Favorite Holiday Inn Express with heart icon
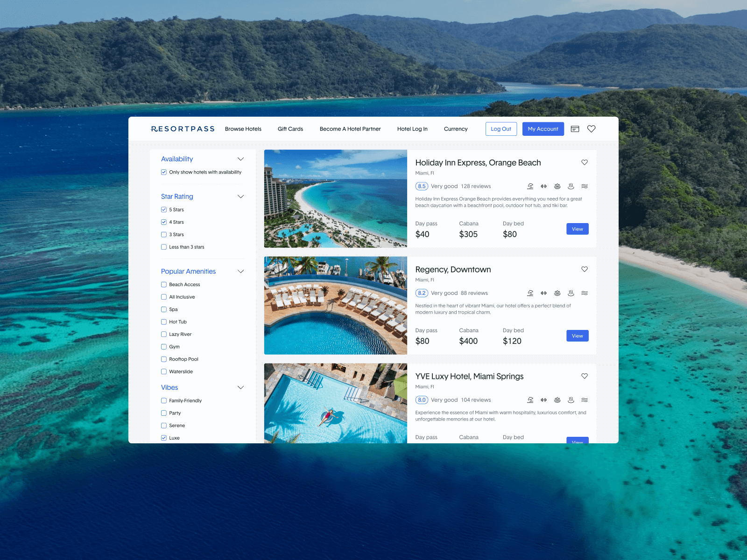 point(585,162)
